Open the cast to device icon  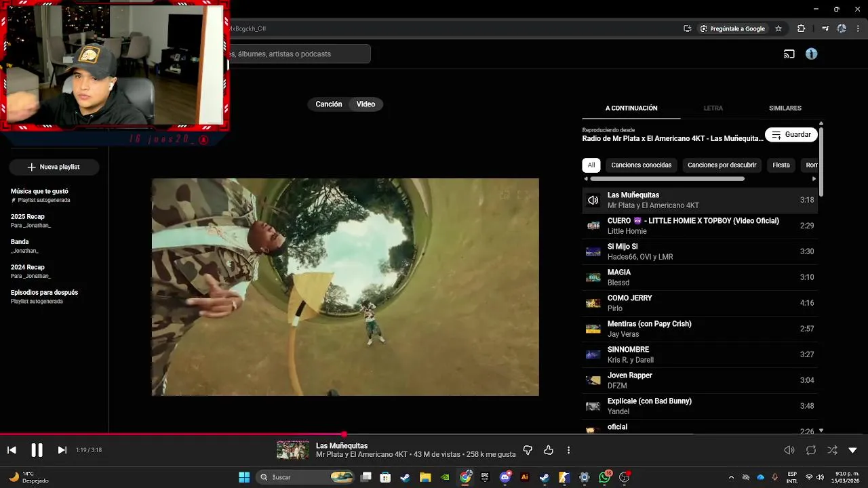coord(789,54)
